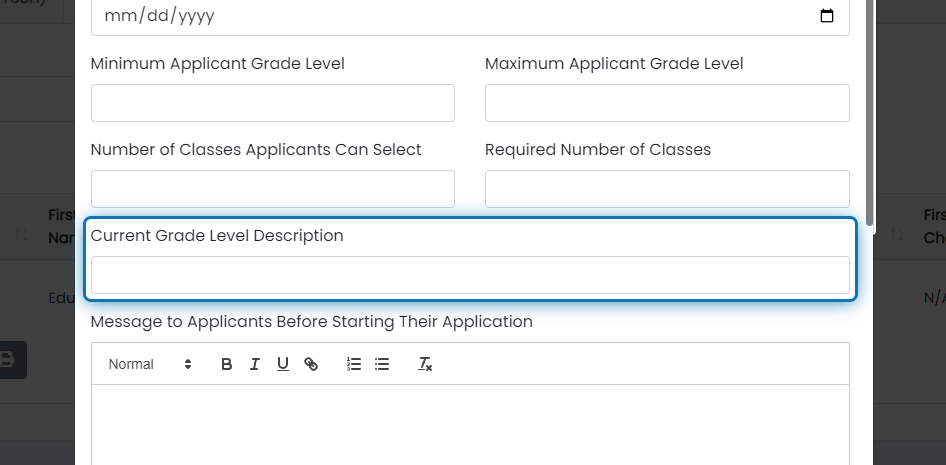Click inside the message rich text editor area
Screen dimensions: 946x465
point(471,425)
